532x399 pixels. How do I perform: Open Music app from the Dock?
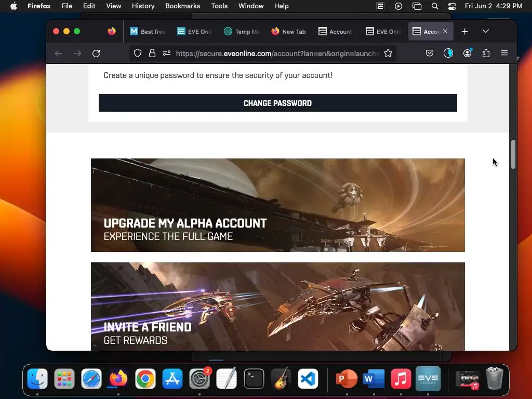pos(401,379)
